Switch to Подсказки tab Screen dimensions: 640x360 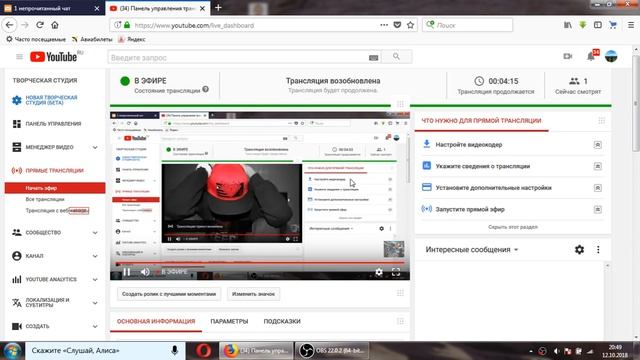[x=282, y=322]
